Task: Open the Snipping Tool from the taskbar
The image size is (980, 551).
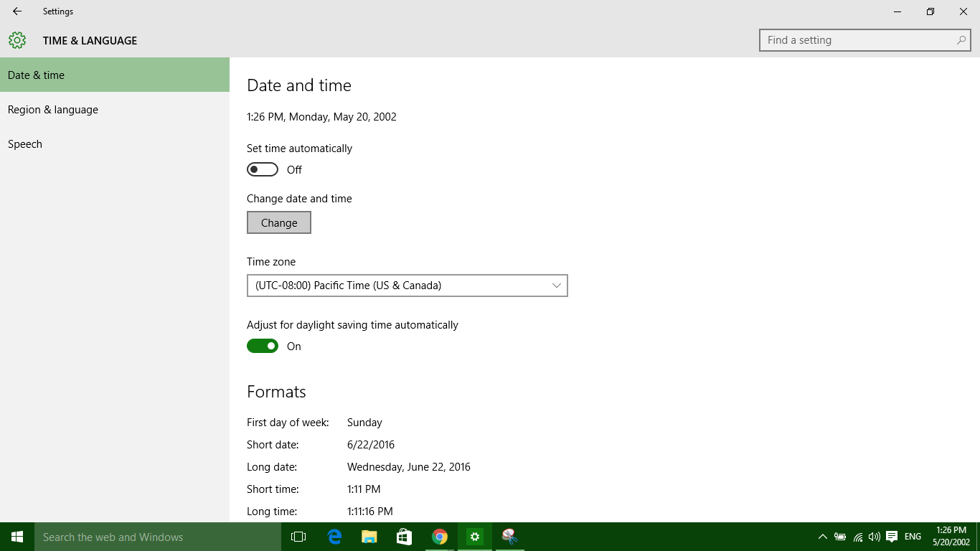Action: click(x=509, y=536)
